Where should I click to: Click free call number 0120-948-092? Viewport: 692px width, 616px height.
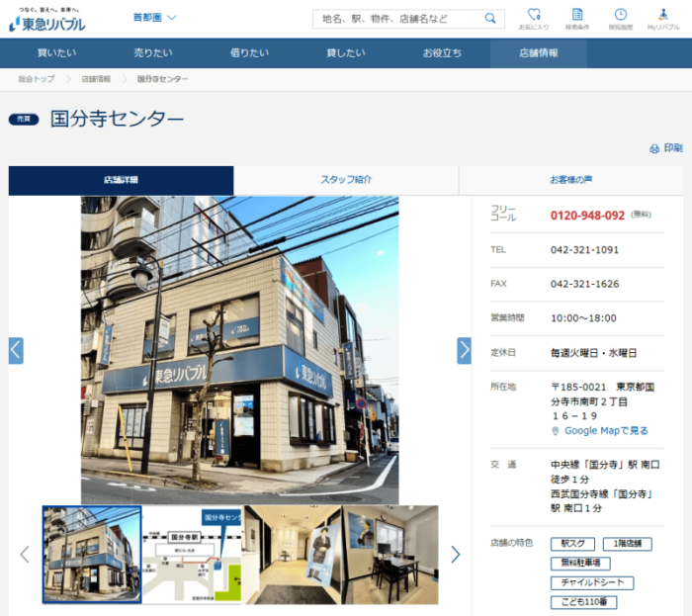coord(587,216)
